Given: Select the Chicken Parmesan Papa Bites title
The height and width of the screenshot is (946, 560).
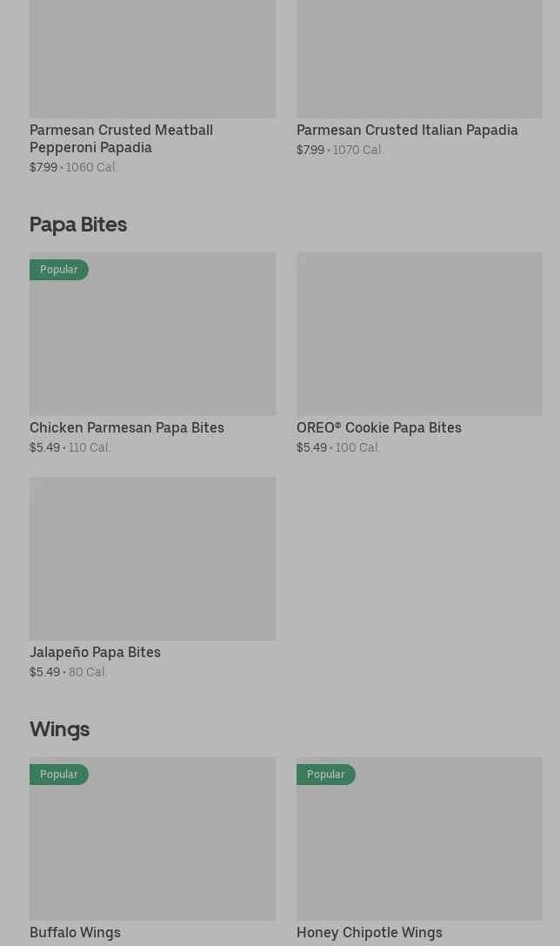Looking at the screenshot, I should pyautogui.click(x=127, y=427).
